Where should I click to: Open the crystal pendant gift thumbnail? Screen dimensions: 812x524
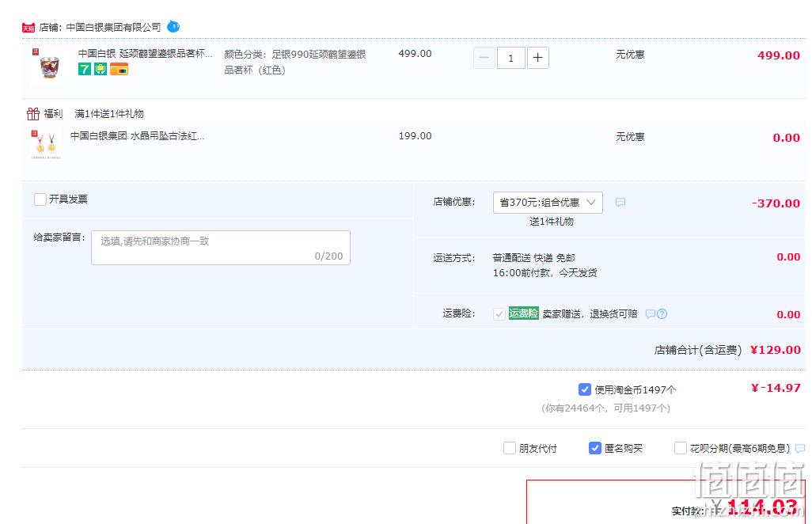[x=46, y=145]
